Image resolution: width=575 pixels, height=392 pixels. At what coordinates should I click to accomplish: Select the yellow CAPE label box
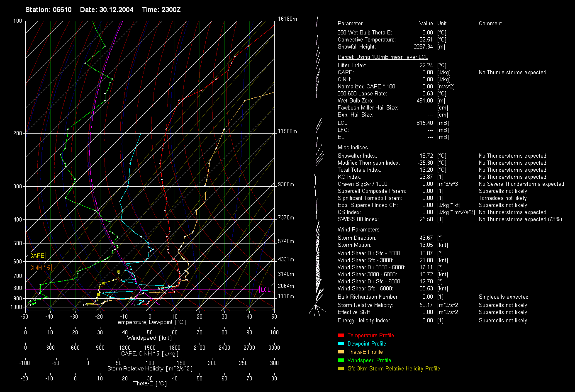[x=37, y=256]
